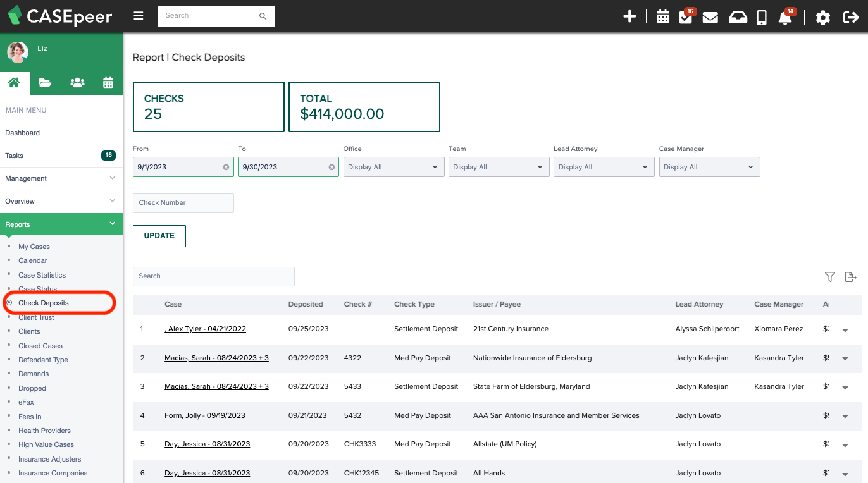Click the Kasandra Tyler cell in row 2

pos(779,358)
